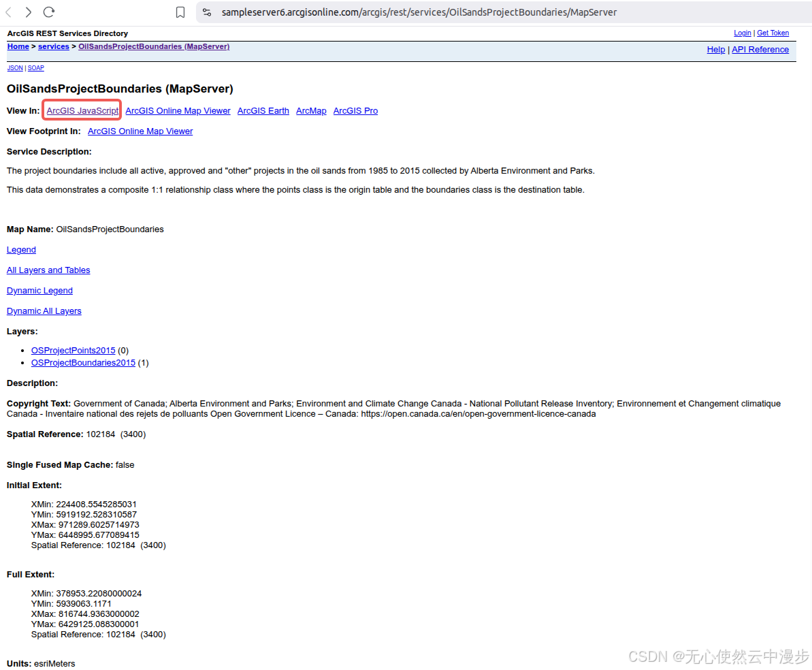The image size is (812, 670).
Task: Click the Units value esriMeters
Action: [x=54, y=665]
